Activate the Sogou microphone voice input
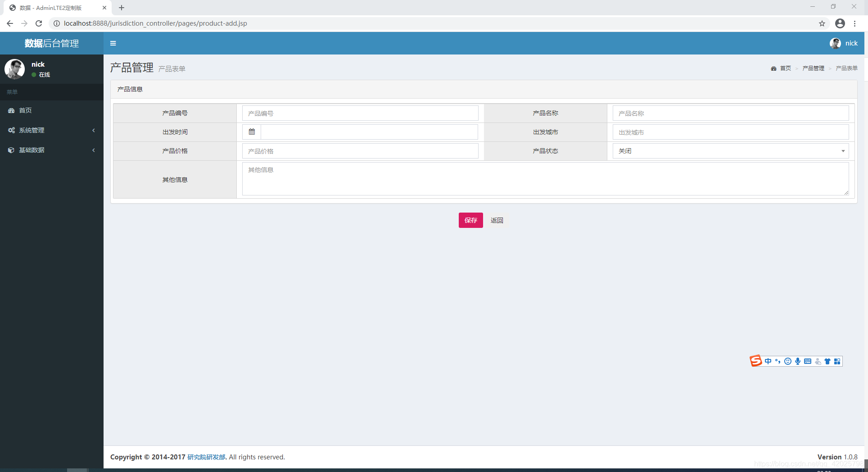Screen dimensions: 868x472 click(798, 361)
